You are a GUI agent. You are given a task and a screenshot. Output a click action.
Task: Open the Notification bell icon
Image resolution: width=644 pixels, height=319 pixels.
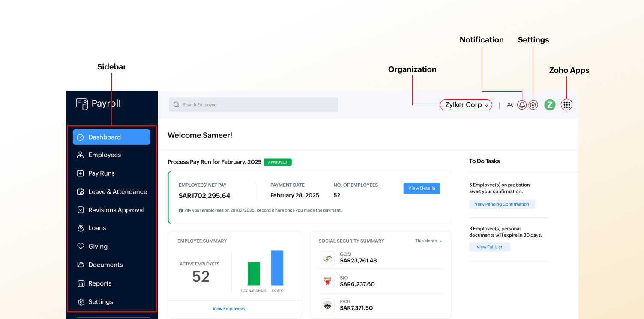(x=522, y=104)
